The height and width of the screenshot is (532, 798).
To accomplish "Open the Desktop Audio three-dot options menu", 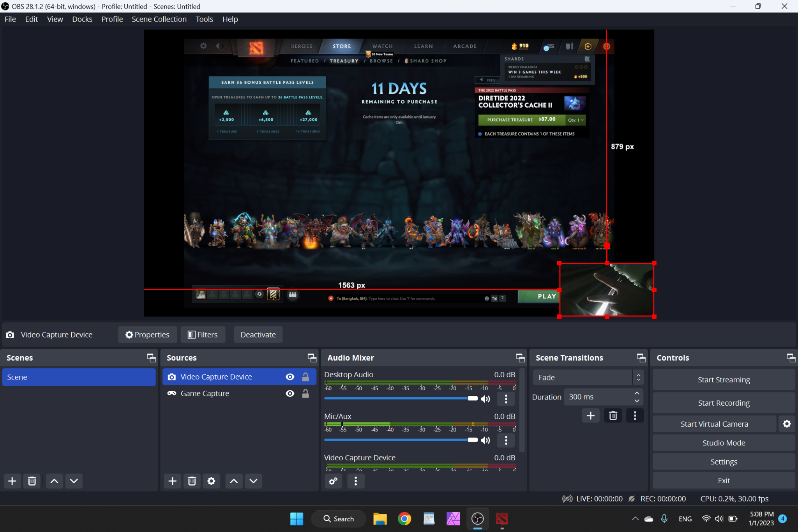I will [505, 398].
